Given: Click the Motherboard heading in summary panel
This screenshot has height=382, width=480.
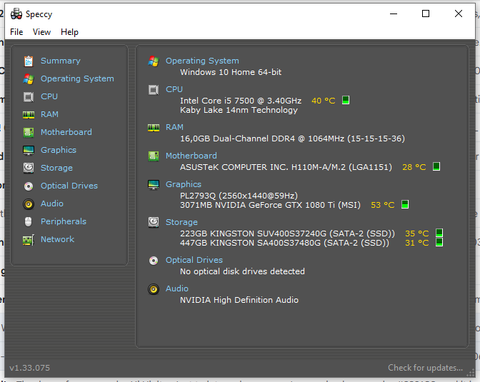Looking at the screenshot, I should click(x=191, y=156).
